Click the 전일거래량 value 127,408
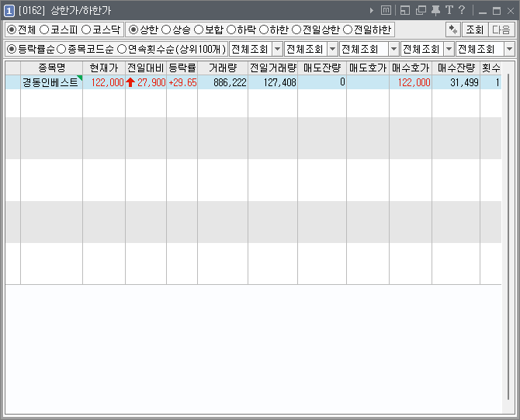Screen dimensions: 520x420 [280, 82]
